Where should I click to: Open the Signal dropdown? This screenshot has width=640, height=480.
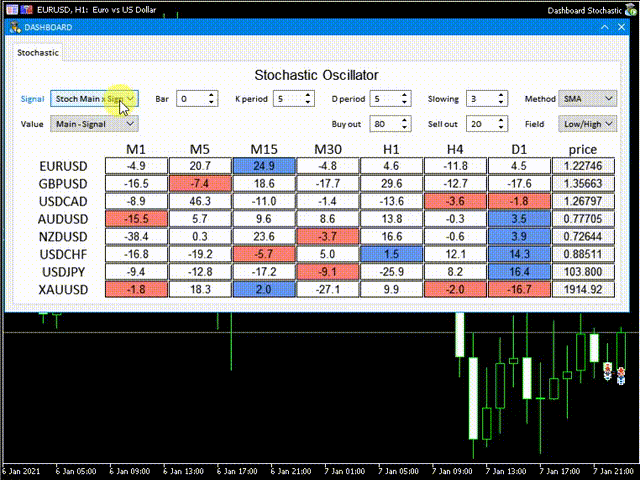(94, 99)
